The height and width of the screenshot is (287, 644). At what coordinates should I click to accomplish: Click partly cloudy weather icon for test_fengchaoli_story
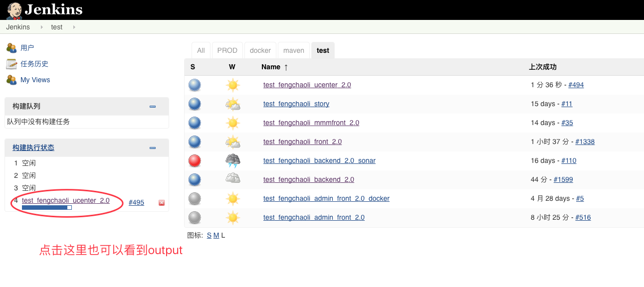[232, 104]
